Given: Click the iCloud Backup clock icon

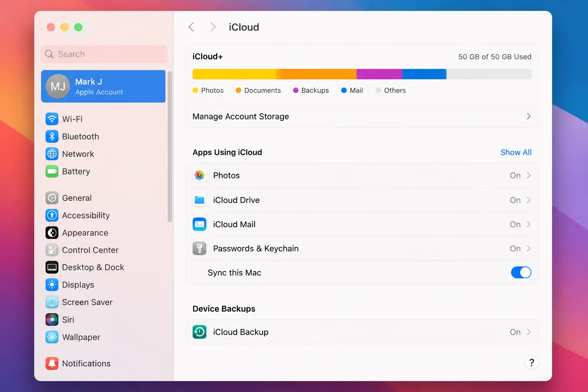Looking at the screenshot, I should click(199, 332).
